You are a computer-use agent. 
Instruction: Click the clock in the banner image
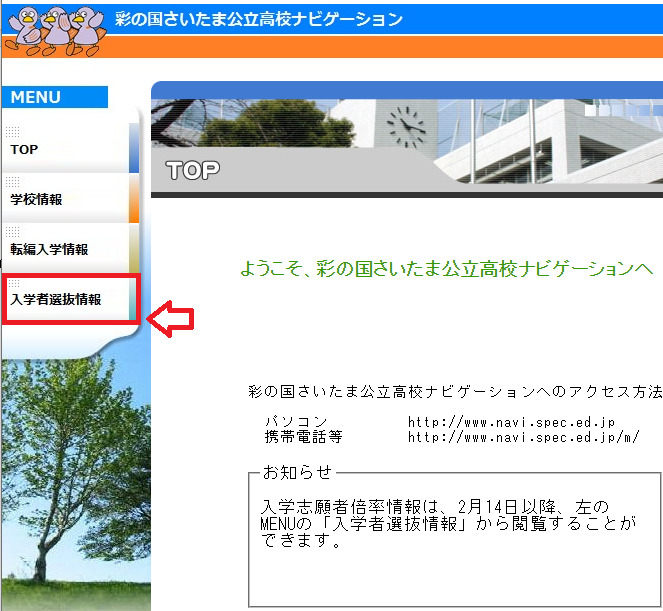coord(406,127)
